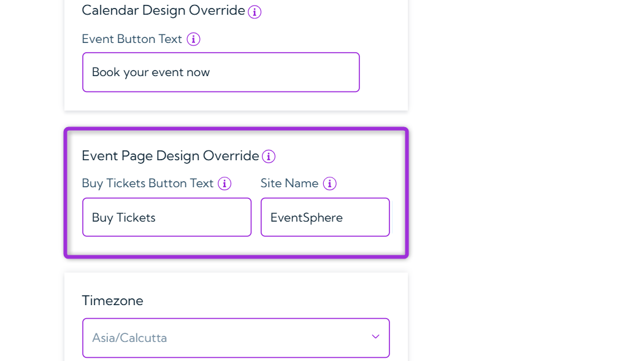The width and height of the screenshot is (644, 361).
Task: Open the Event Page Design Override info icon
Action: tap(269, 157)
